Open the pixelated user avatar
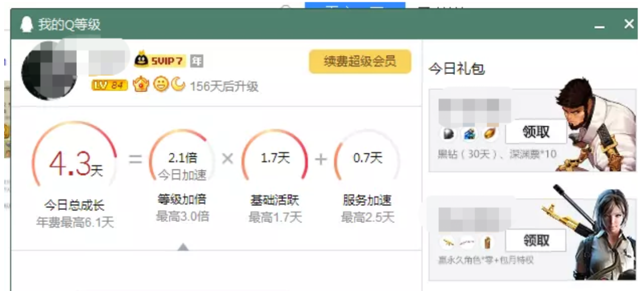 point(49,70)
